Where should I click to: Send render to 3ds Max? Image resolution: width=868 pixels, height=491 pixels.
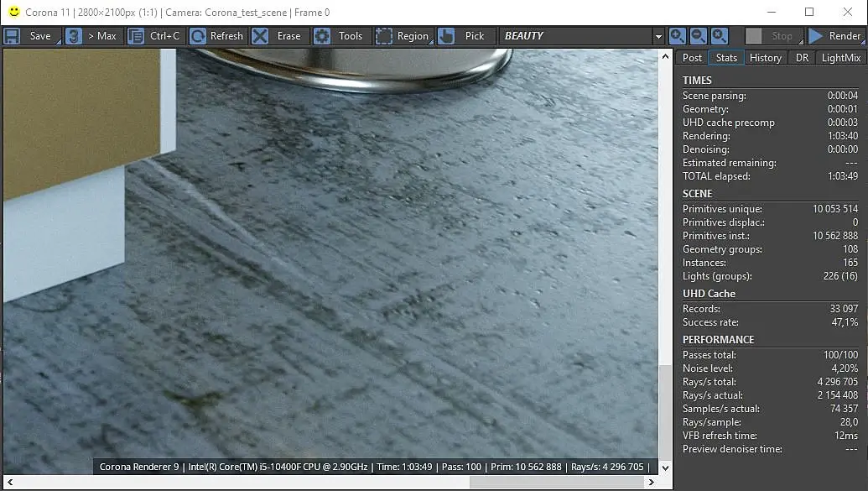point(92,36)
